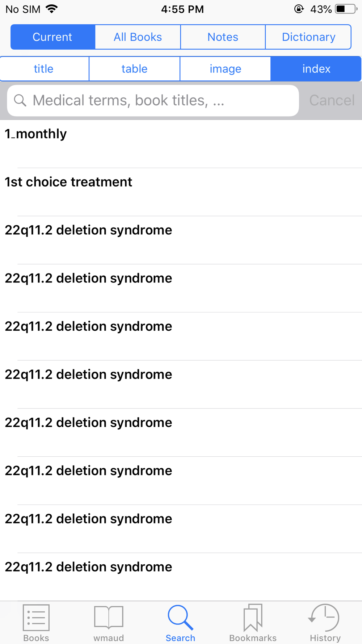
Task: Open the wmaud book reader icon
Action: click(109, 617)
